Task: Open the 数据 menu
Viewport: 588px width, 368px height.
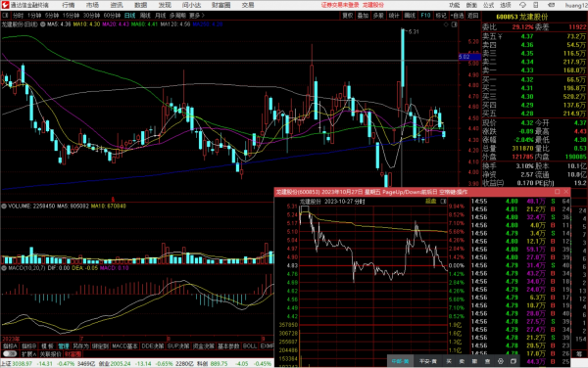Action: pos(140,5)
